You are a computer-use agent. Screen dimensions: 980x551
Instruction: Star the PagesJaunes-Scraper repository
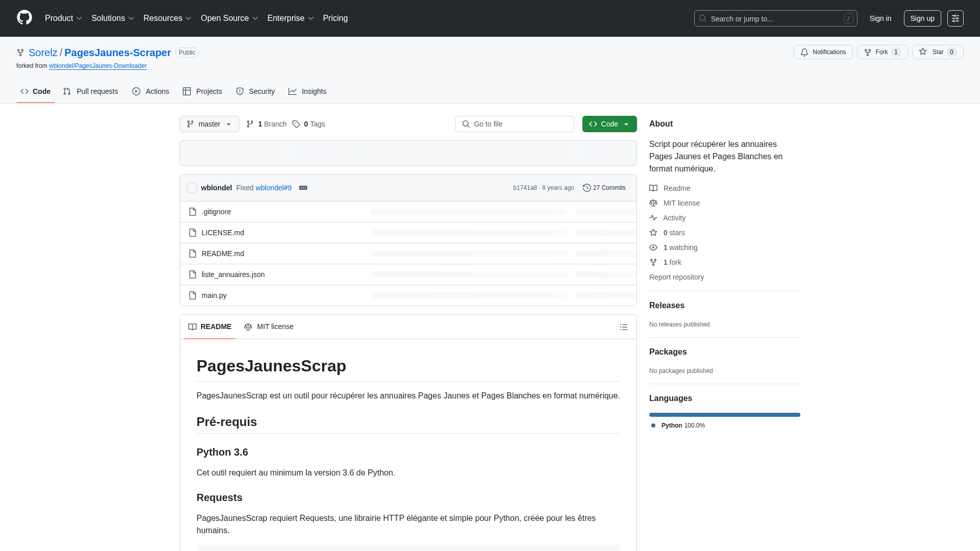[x=938, y=52]
